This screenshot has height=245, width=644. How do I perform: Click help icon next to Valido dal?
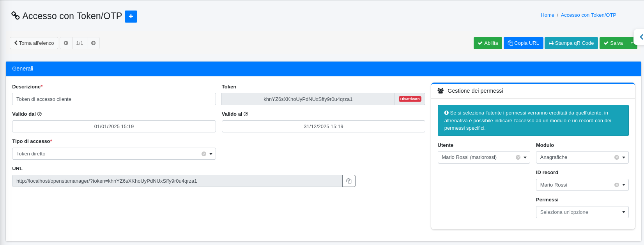[x=39, y=114]
